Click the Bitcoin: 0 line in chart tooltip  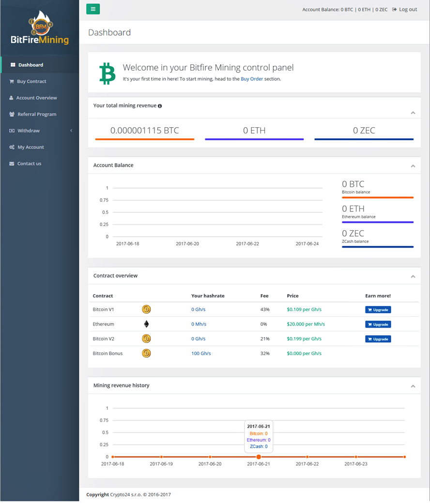pyautogui.click(x=259, y=433)
